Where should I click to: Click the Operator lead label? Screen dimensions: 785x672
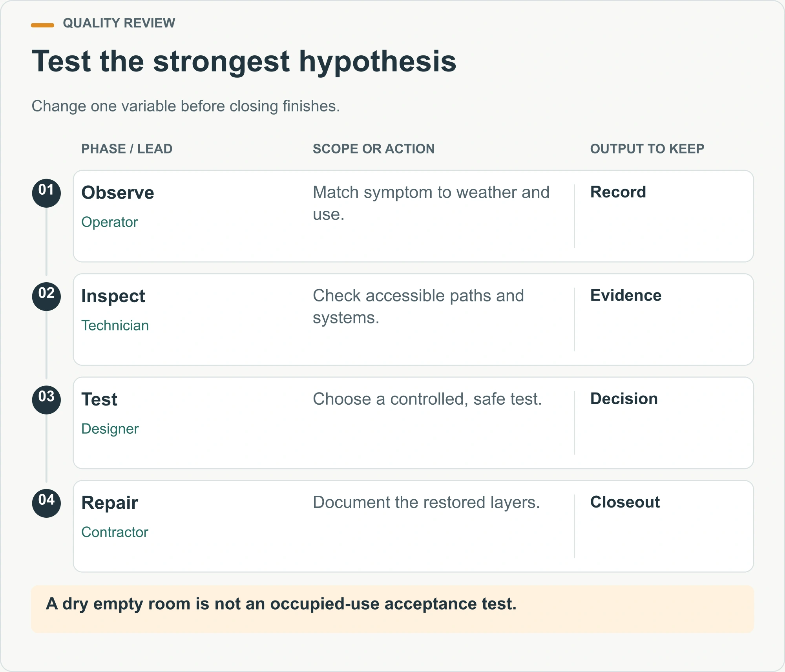(x=110, y=222)
